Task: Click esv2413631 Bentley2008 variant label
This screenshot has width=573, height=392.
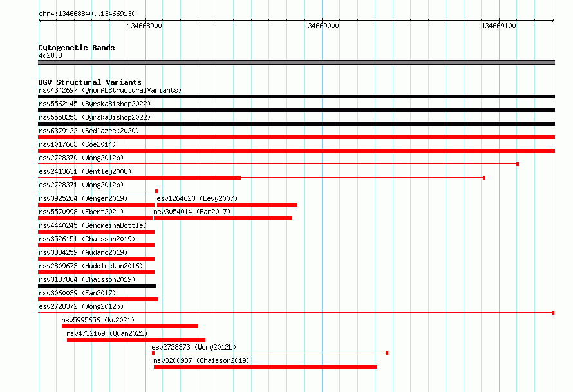Action: pyautogui.click(x=85, y=171)
